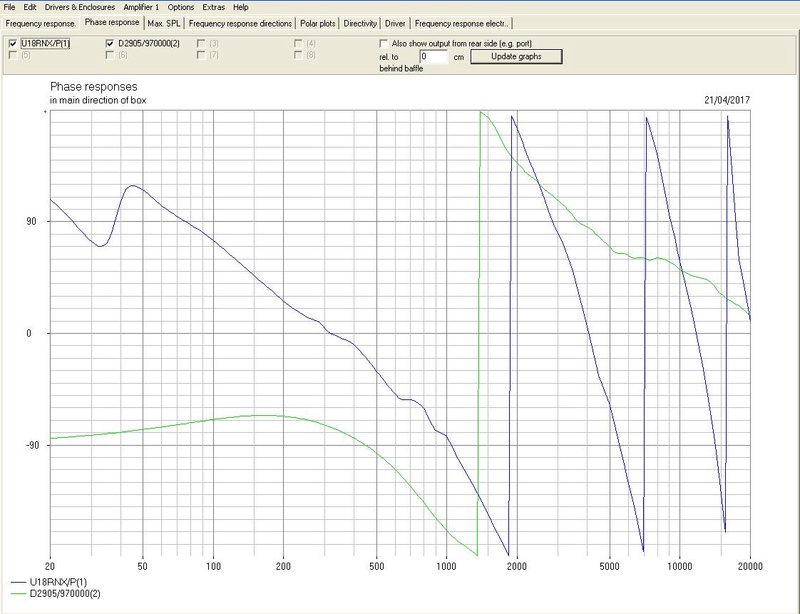The height and width of the screenshot is (614, 800).
Task: Click the Phase responses graph title
Action: (93, 87)
